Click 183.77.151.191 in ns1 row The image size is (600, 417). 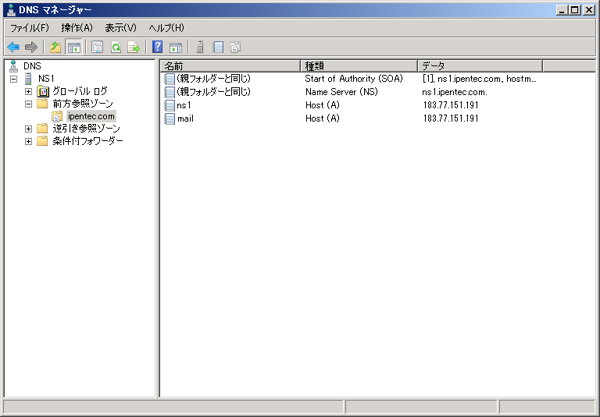pyautogui.click(x=451, y=105)
